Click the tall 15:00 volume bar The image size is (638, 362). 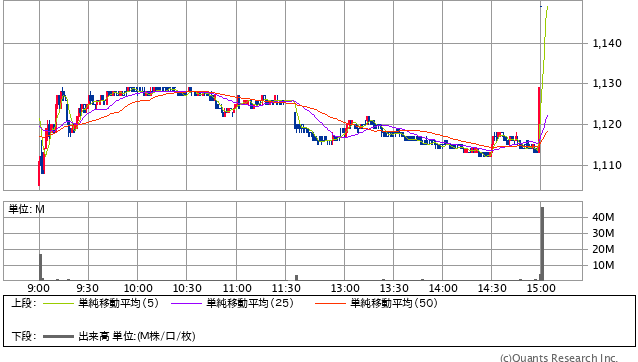pos(542,244)
